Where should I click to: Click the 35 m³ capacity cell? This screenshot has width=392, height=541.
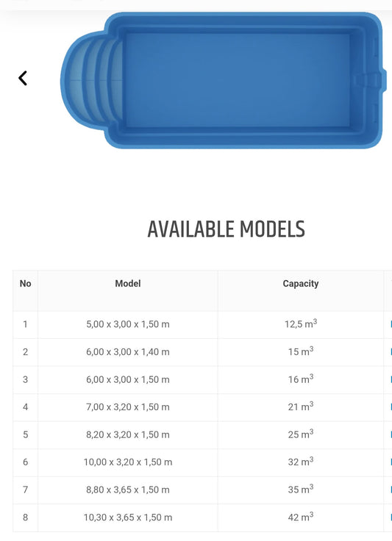[301, 490]
